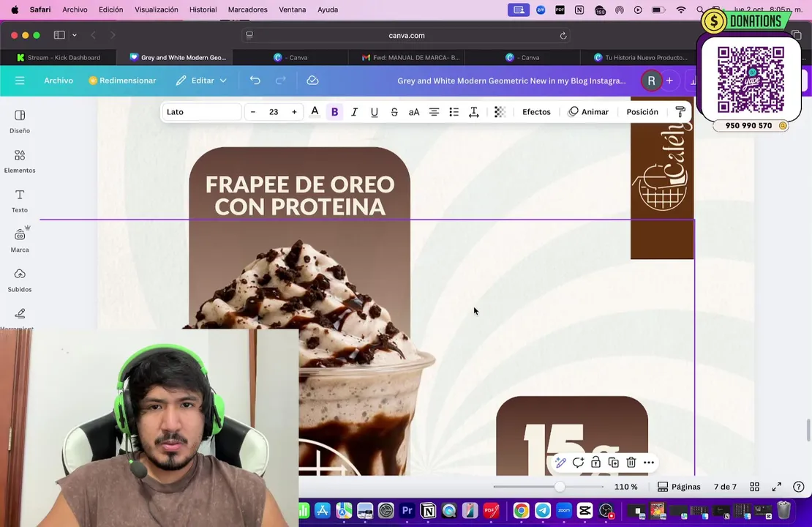Click the R user avatar

coord(651,81)
